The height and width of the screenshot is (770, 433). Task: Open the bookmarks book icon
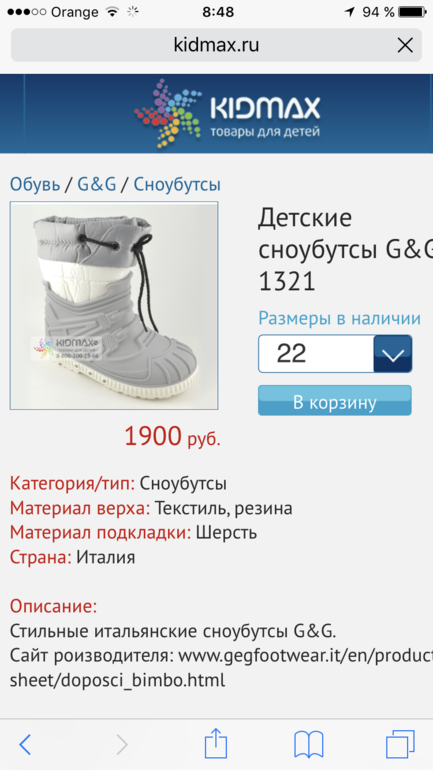point(309,744)
